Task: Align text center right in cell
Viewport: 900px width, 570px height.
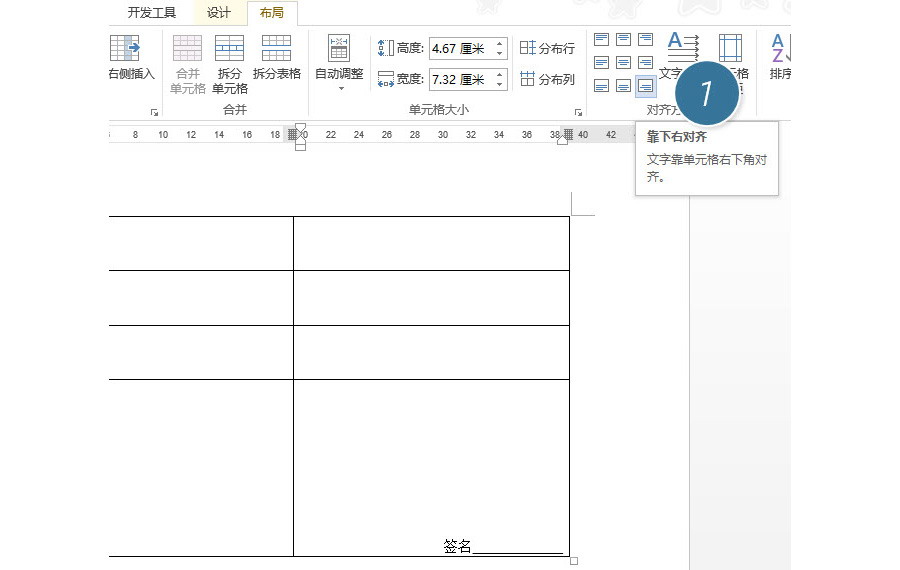Action: click(x=646, y=63)
